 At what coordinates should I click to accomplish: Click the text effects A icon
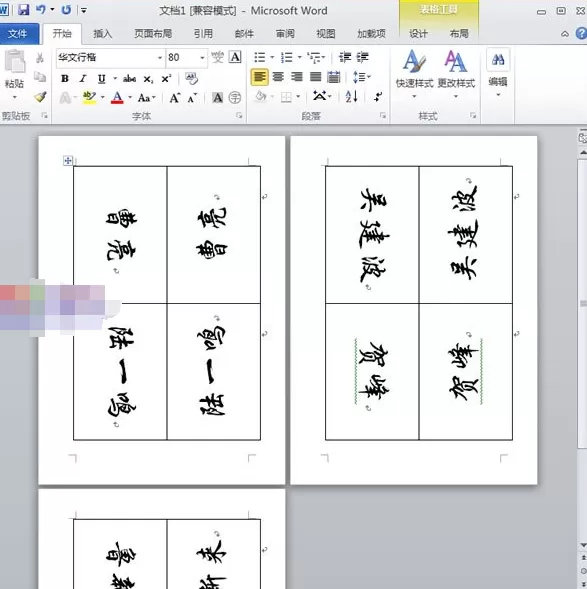tap(65, 98)
